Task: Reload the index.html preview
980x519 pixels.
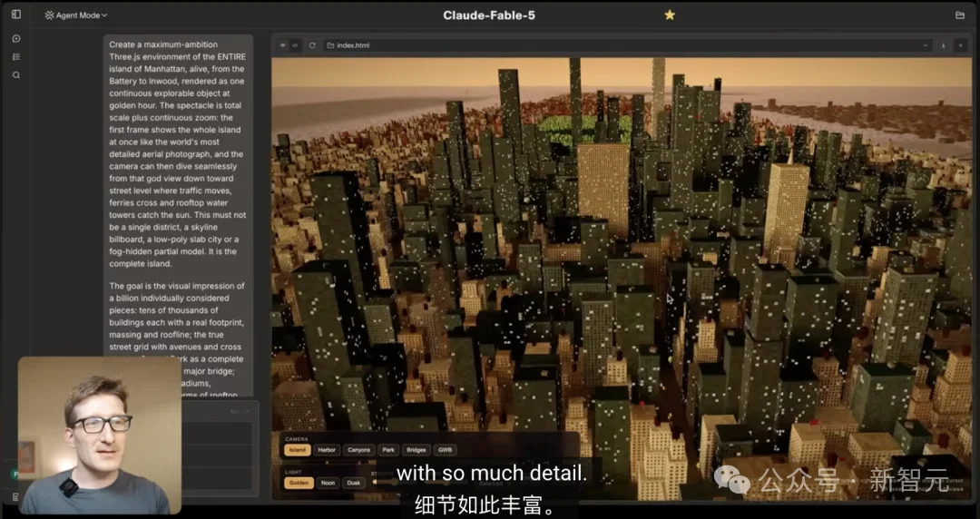Action: tap(312, 45)
